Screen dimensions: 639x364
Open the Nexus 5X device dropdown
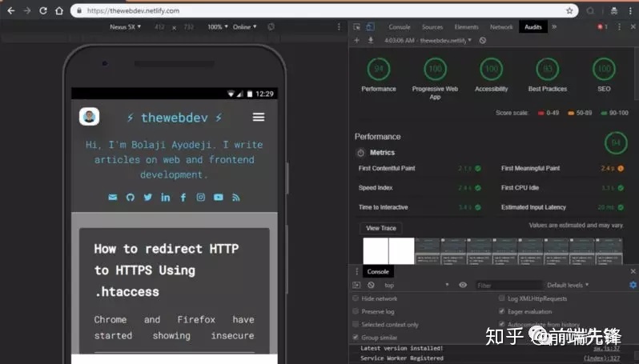pyautogui.click(x=125, y=27)
